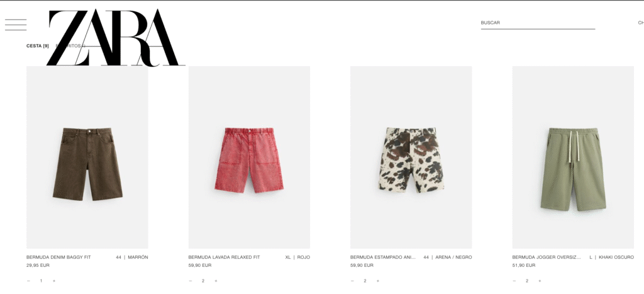Open the animal print bermuda image
Viewport: 644px width, 294px height.
pos(411,157)
